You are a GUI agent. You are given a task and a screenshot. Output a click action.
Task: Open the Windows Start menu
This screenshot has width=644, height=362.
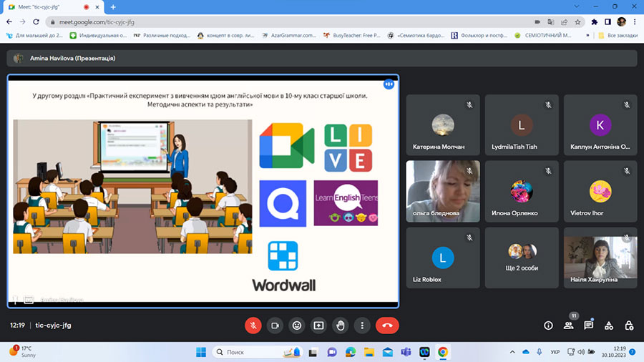pyautogui.click(x=201, y=352)
